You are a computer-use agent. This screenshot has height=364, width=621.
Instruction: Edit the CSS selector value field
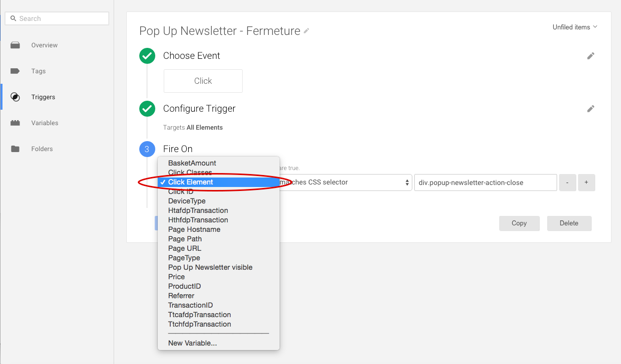tap(485, 182)
